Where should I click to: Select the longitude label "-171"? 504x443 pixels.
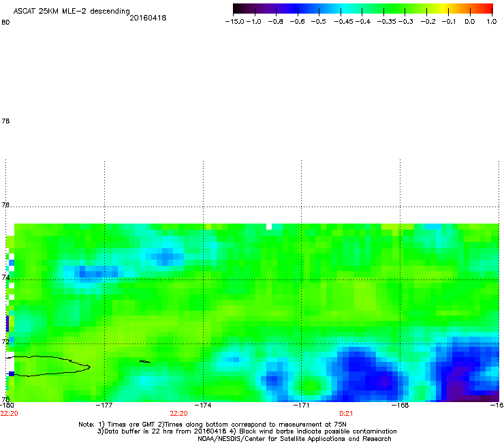point(301,406)
